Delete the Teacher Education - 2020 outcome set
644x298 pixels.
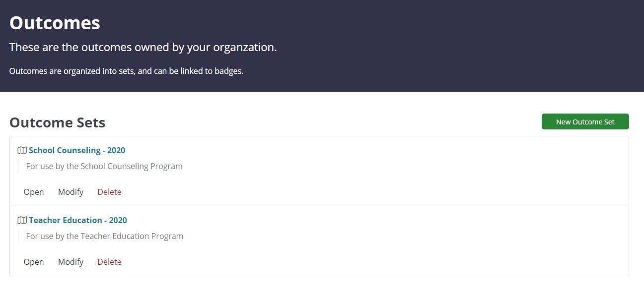coord(109,262)
